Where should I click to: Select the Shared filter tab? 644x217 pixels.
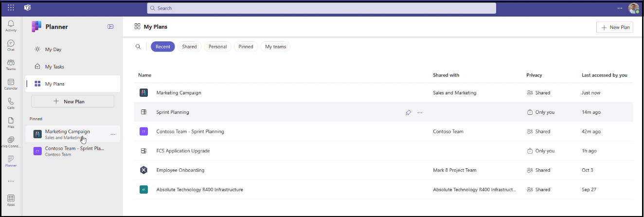pyautogui.click(x=189, y=47)
